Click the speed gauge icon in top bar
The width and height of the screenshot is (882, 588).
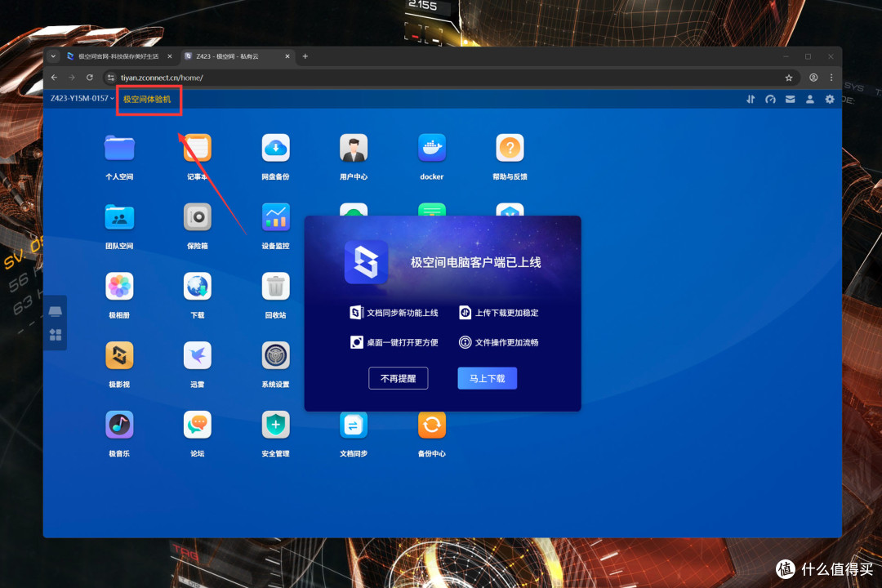(770, 99)
